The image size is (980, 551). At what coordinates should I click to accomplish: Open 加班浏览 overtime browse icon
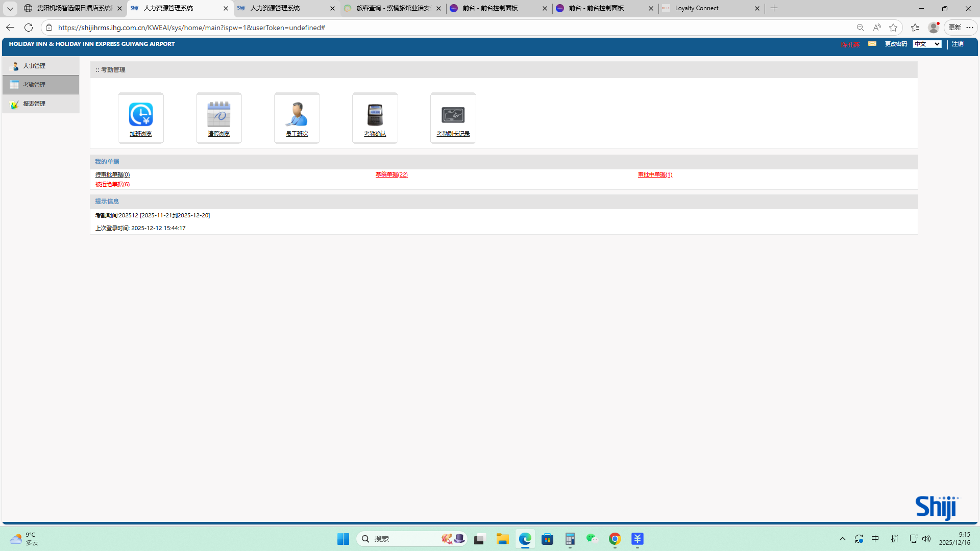[140, 117]
